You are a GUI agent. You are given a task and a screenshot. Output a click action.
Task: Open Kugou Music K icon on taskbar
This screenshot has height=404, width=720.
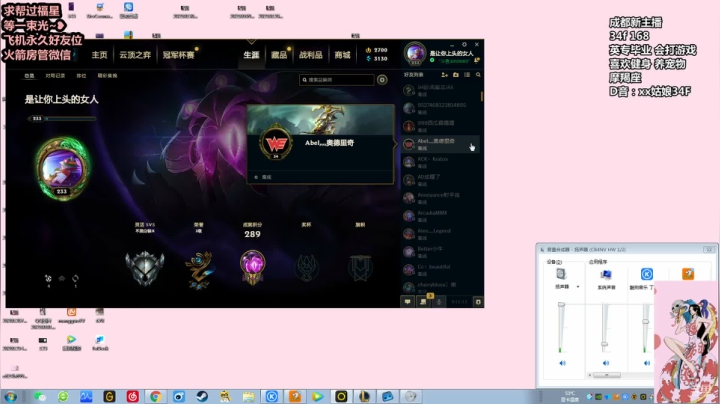click(271, 397)
